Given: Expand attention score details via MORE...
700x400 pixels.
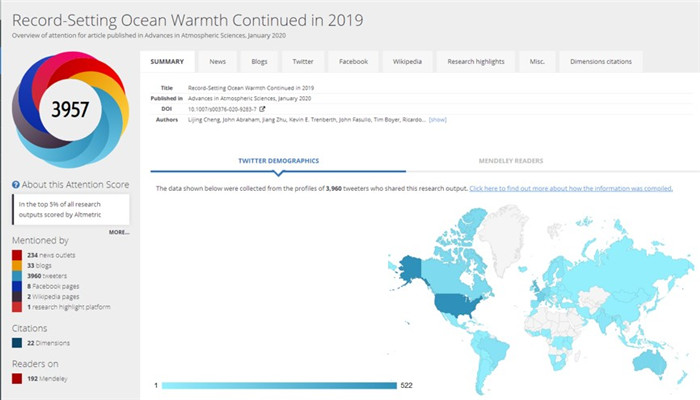Looking at the screenshot, I should (x=119, y=232).
